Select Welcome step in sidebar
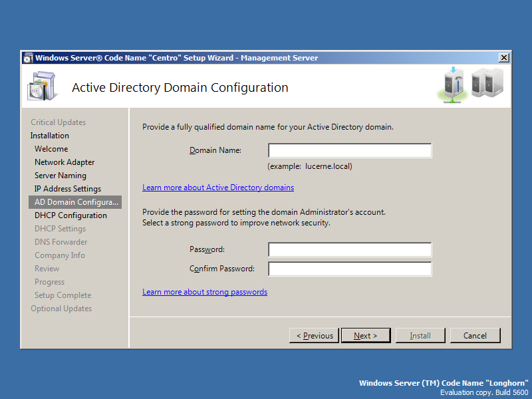Image resolution: width=532 pixels, height=399 pixels. click(51, 149)
